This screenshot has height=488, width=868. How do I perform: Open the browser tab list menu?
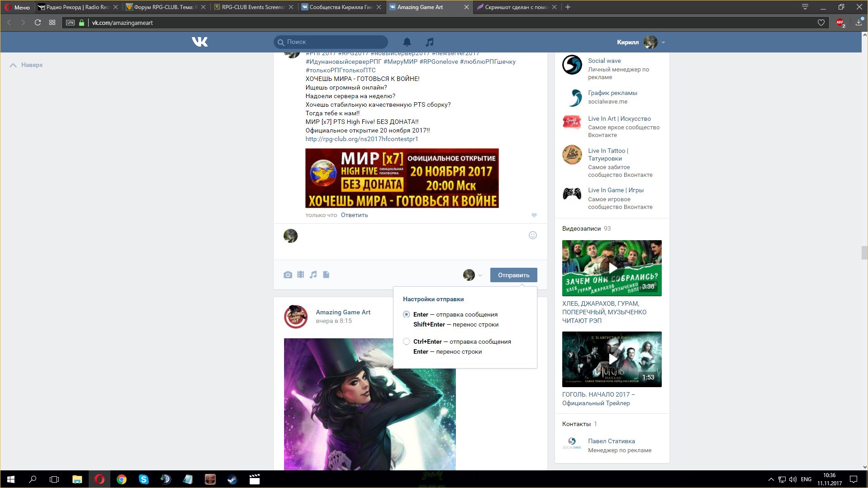(x=805, y=7)
